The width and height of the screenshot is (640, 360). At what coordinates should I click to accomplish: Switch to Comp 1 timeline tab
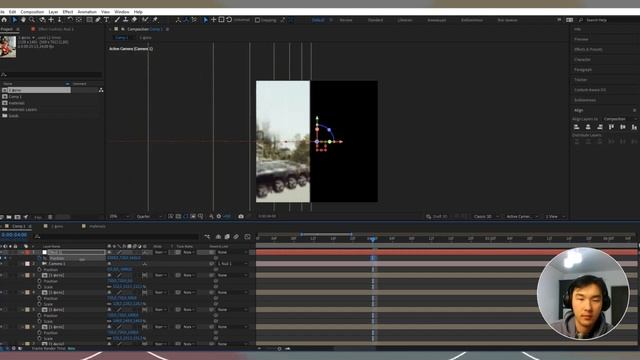(18, 226)
